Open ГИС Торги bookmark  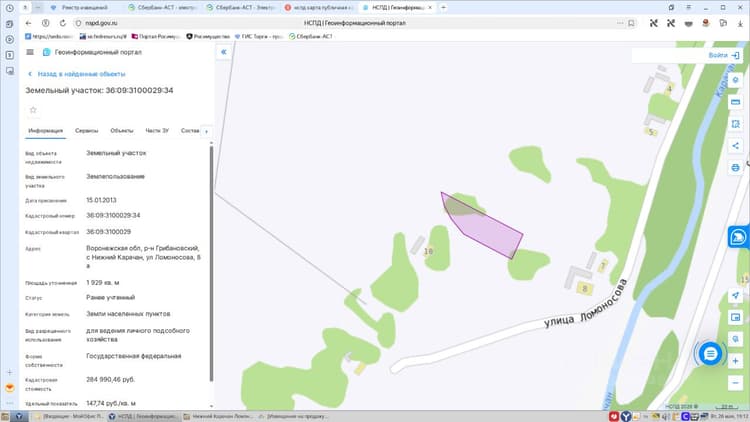point(258,36)
